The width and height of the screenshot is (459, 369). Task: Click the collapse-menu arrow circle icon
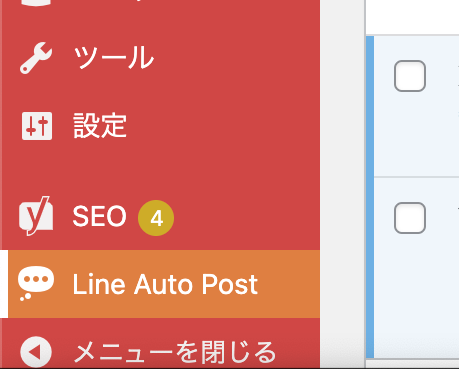[36, 352]
